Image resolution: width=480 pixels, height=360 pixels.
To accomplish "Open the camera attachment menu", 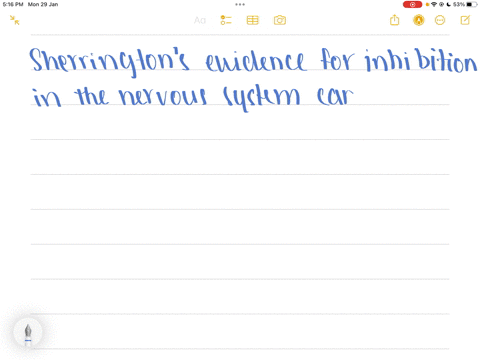I will pos(280,20).
